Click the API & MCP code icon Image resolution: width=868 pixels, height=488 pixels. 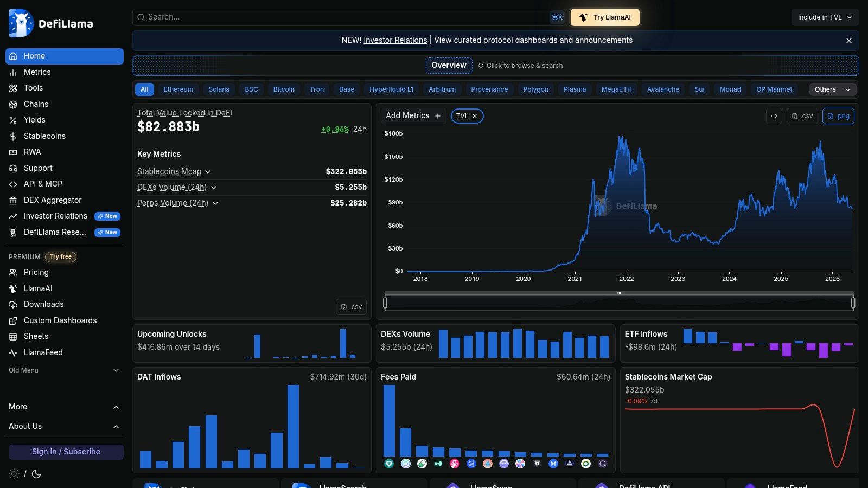pos(13,184)
